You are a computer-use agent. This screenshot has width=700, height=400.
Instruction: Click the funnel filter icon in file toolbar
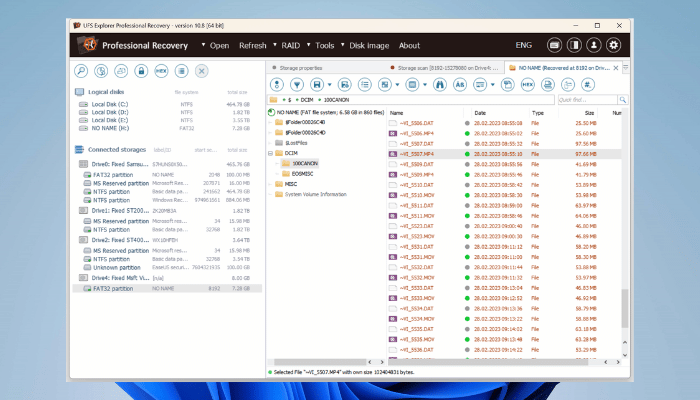(297, 84)
